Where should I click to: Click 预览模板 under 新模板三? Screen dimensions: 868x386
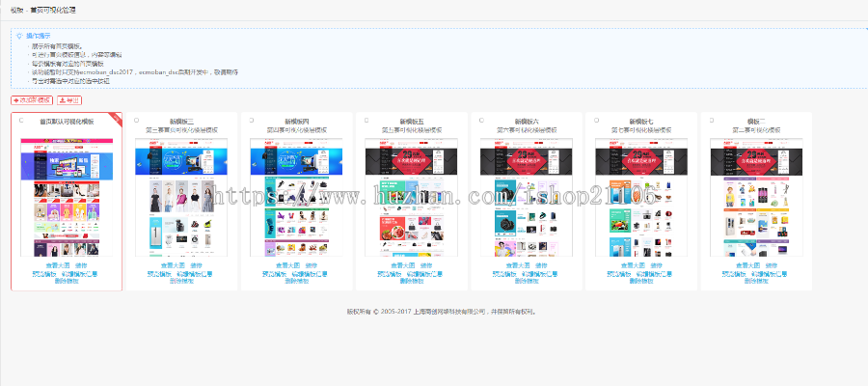[x=159, y=274]
